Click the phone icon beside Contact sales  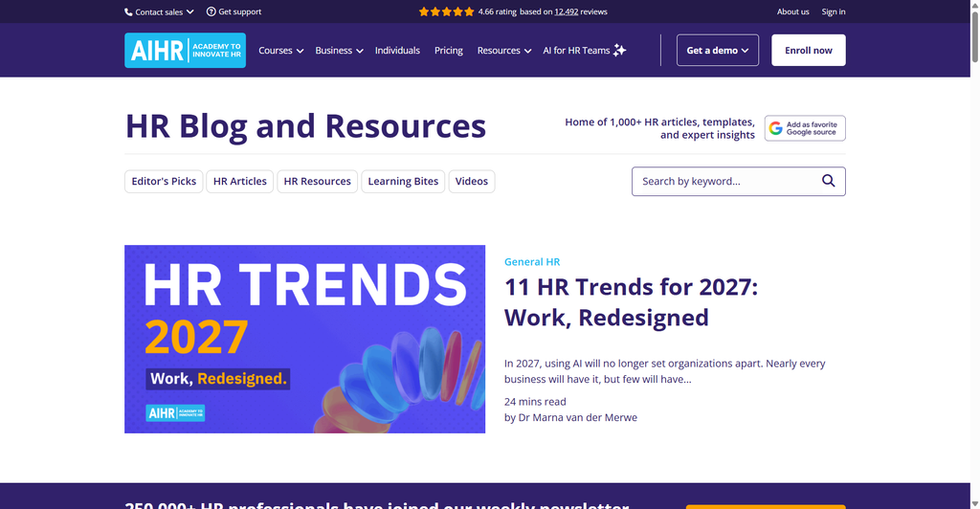[128, 11]
